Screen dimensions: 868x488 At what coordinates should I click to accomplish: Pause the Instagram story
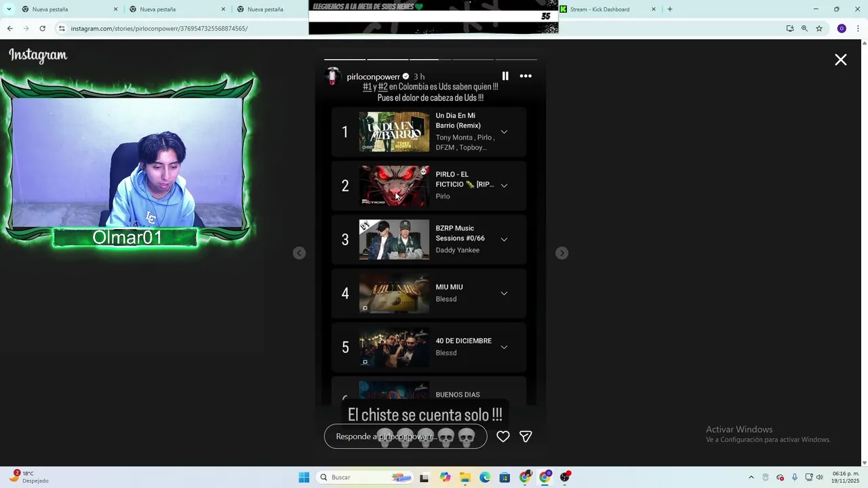pos(505,76)
